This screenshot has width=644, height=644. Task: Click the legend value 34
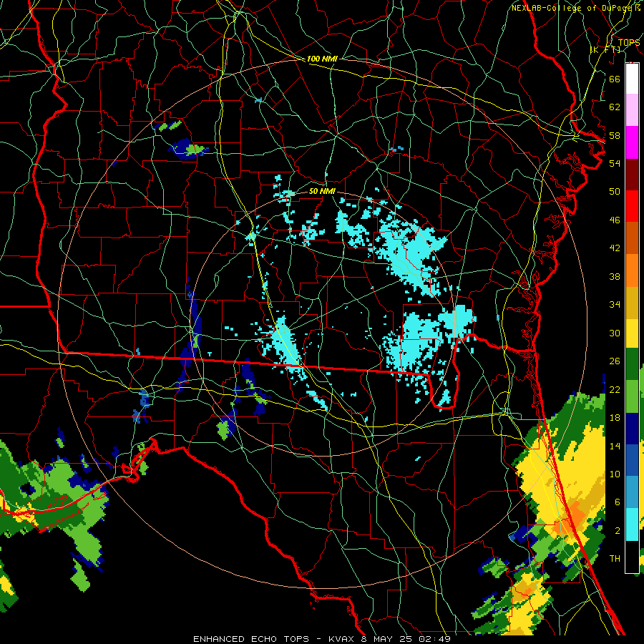click(x=615, y=305)
